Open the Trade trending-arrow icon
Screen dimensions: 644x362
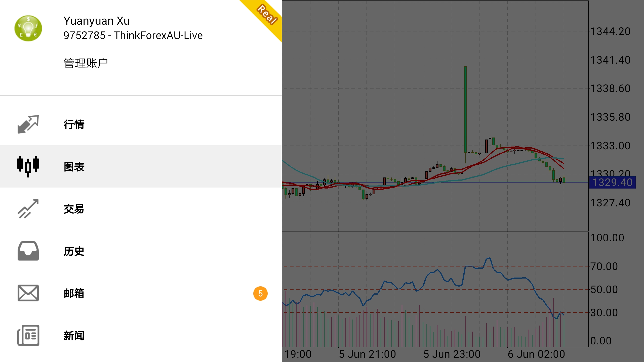pos(28,209)
